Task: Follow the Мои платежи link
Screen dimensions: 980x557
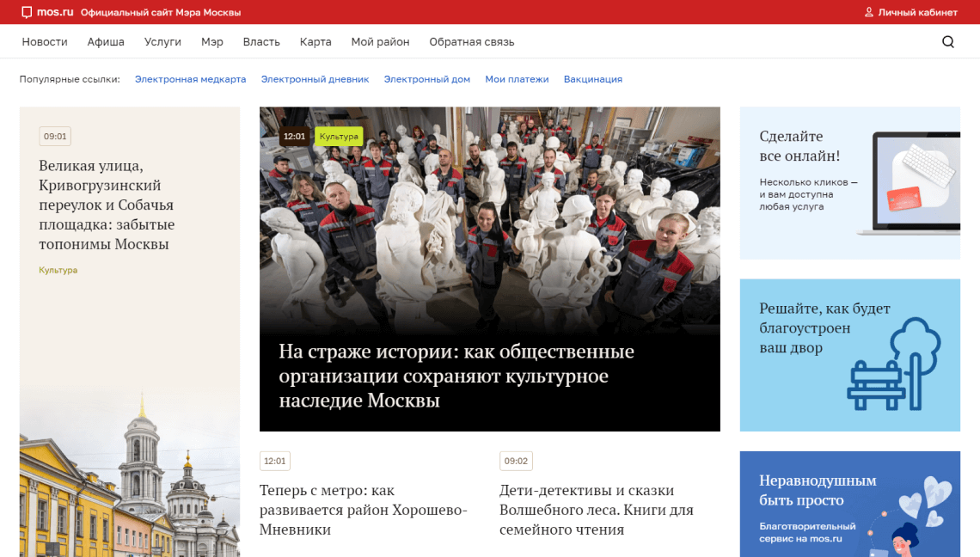Action: pos(517,79)
